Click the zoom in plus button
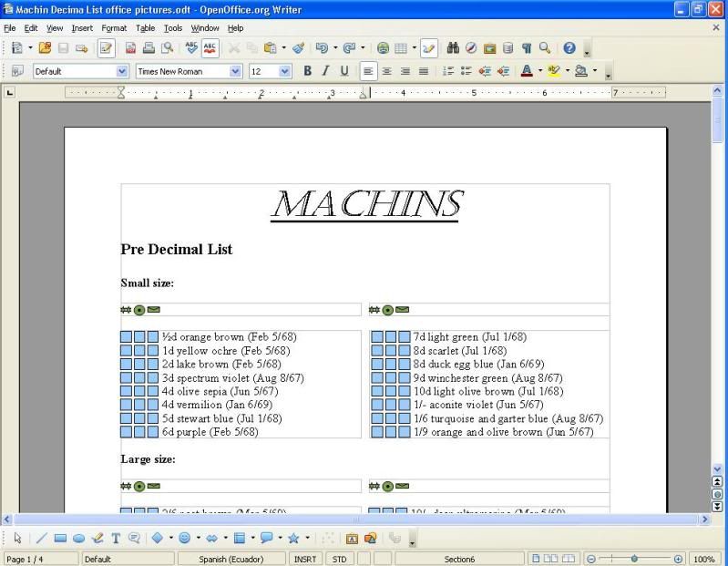 (x=678, y=559)
